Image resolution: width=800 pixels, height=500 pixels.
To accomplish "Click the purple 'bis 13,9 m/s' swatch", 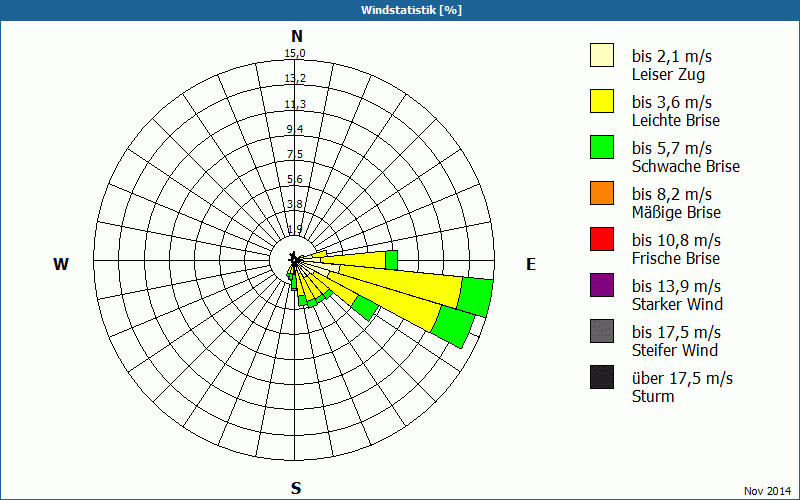I will pyautogui.click(x=602, y=285).
